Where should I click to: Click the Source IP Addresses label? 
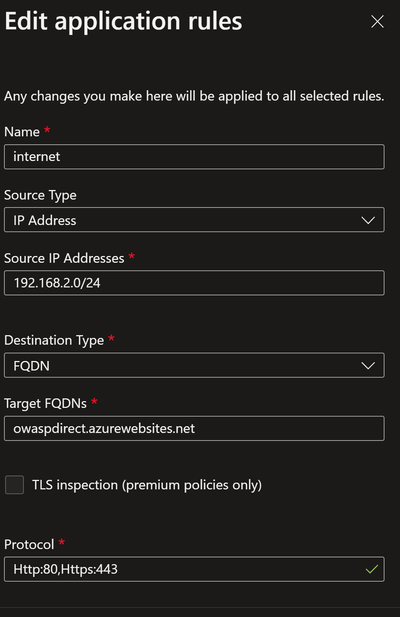coord(64,258)
